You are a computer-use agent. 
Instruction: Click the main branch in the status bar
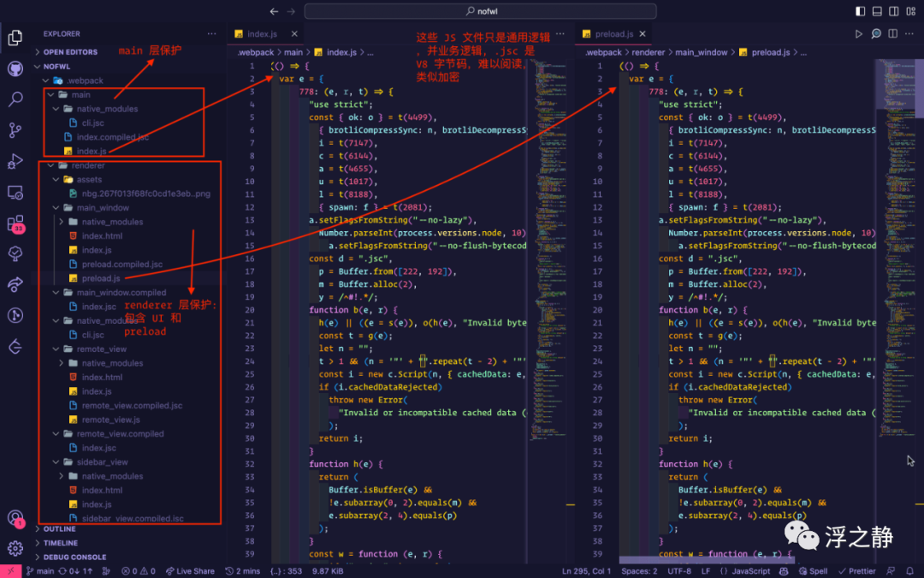pyautogui.click(x=40, y=571)
